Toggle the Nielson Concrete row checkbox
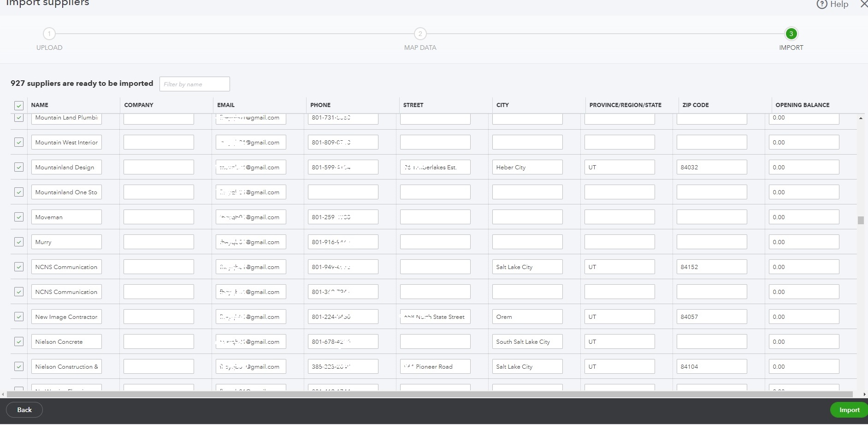The height and width of the screenshot is (425, 868). point(19,341)
